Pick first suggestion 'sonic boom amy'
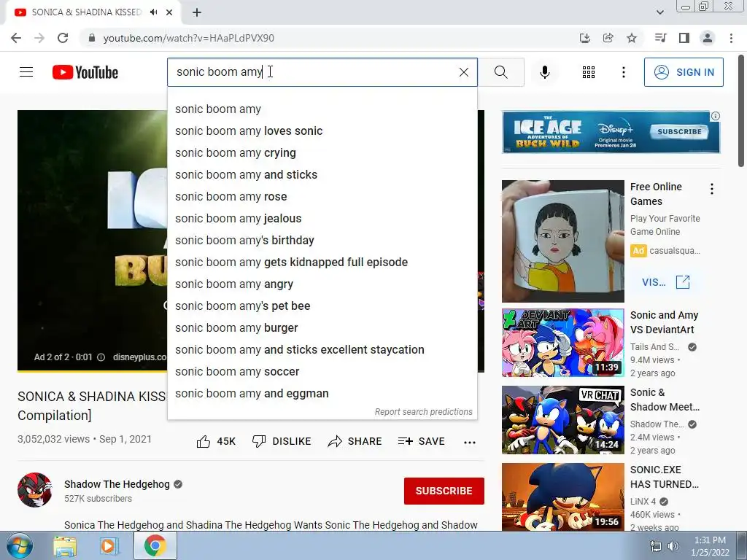 coord(322,109)
